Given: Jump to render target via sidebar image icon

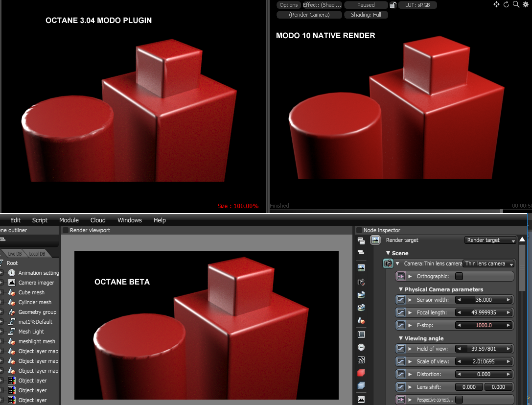Looking at the screenshot, I should (361, 268).
